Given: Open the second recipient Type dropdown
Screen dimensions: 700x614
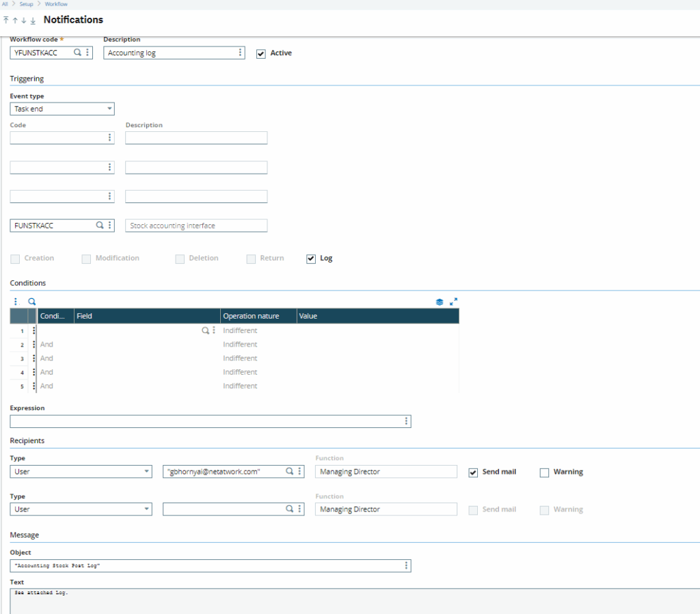Looking at the screenshot, I should coord(147,509).
